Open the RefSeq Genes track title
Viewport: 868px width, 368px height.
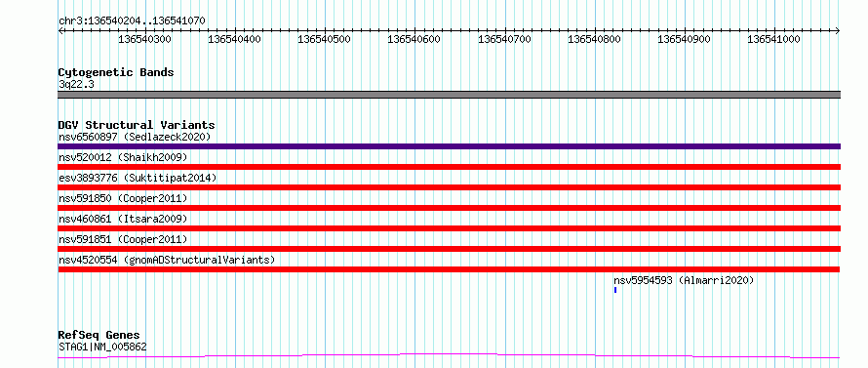[x=99, y=336]
